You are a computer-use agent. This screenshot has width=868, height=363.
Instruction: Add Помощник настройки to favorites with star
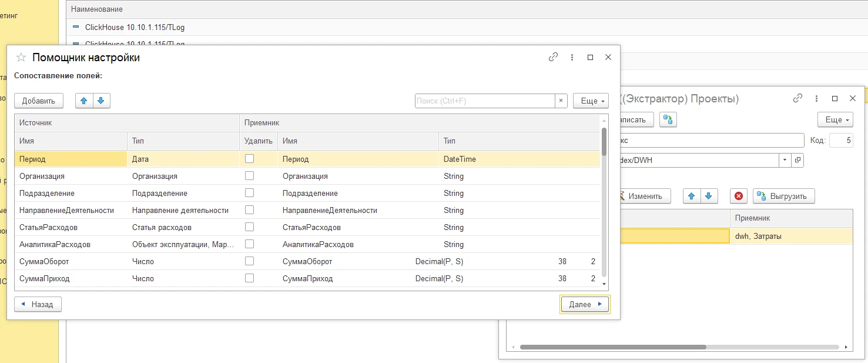coord(21,57)
